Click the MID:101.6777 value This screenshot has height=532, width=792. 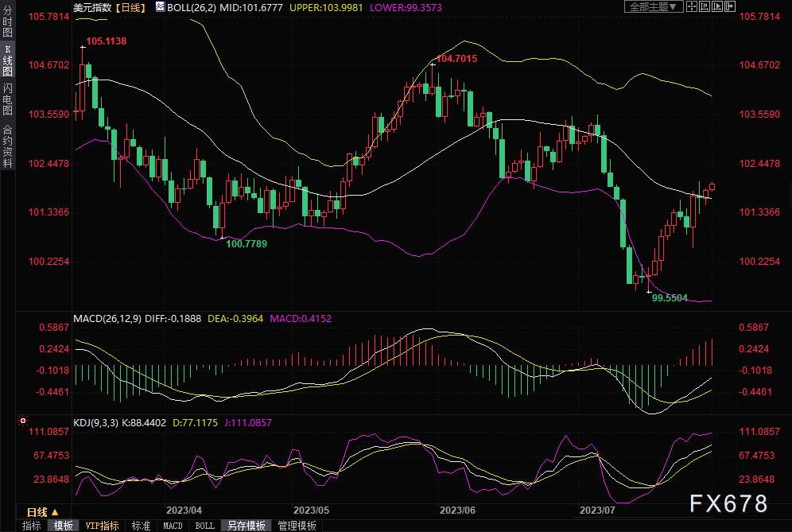pyautogui.click(x=251, y=8)
